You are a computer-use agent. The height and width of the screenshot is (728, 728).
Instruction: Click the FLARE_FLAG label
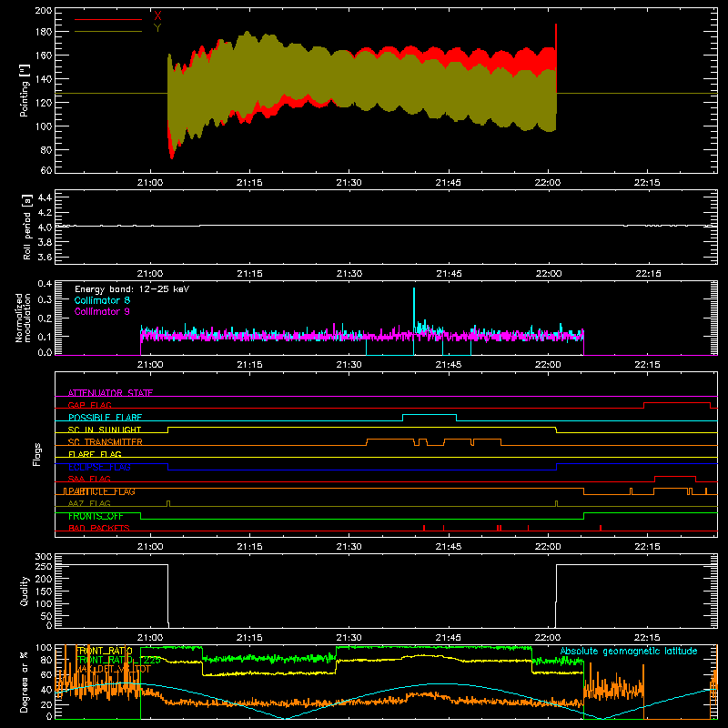[x=95, y=454]
